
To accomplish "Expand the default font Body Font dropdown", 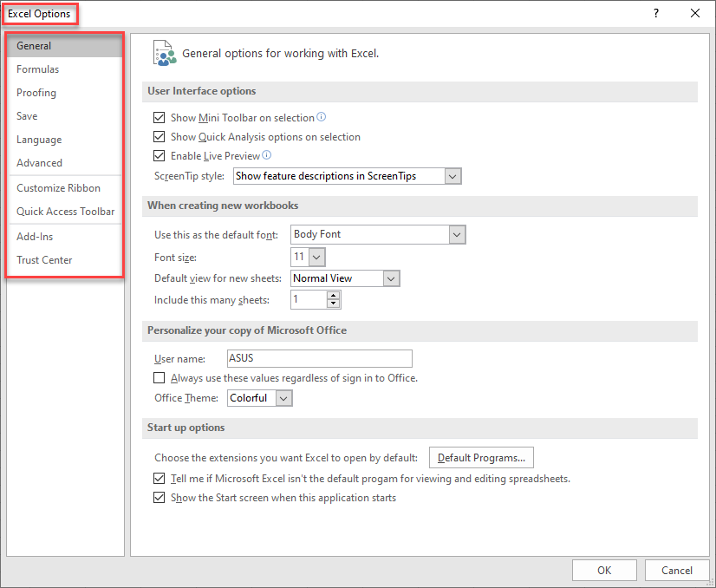I will (x=457, y=235).
